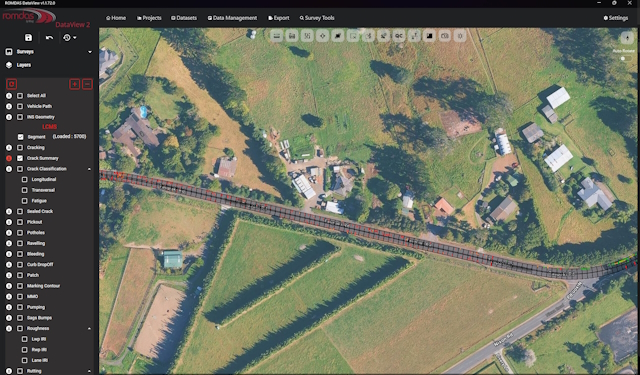The height and width of the screenshot is (375, 640).
Task: Click the eighth map toolbar icon
Action: point(384,36)
